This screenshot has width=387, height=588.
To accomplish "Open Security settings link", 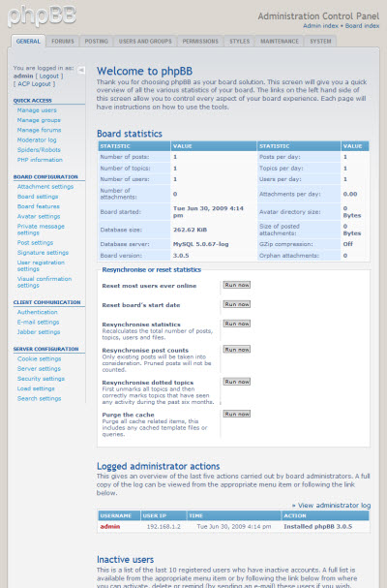I will click(x=41, y=379).
